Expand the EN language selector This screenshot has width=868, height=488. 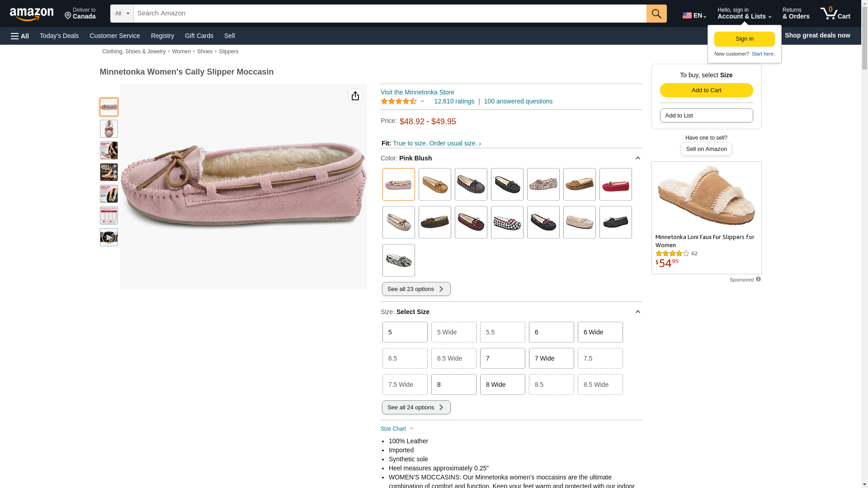point(694,15)
